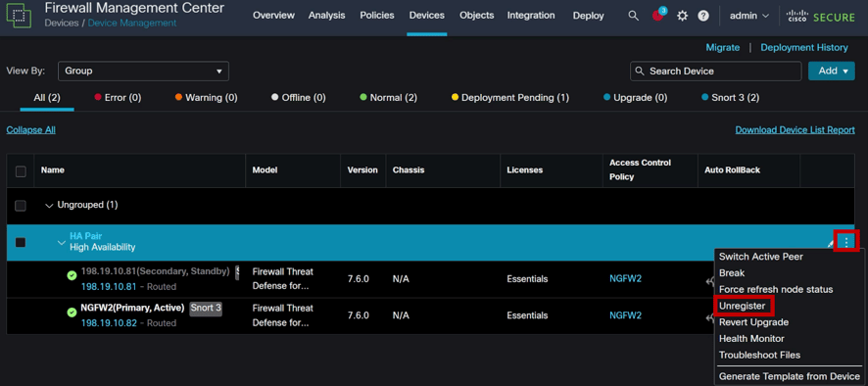Click Download Device List Report link
The height and width of the screenshot is (386, 868).
[x=795, y=130]
